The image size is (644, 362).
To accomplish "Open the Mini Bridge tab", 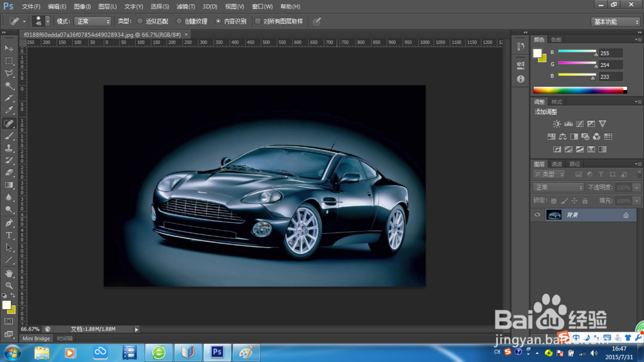I will click(x=36, y=339).
